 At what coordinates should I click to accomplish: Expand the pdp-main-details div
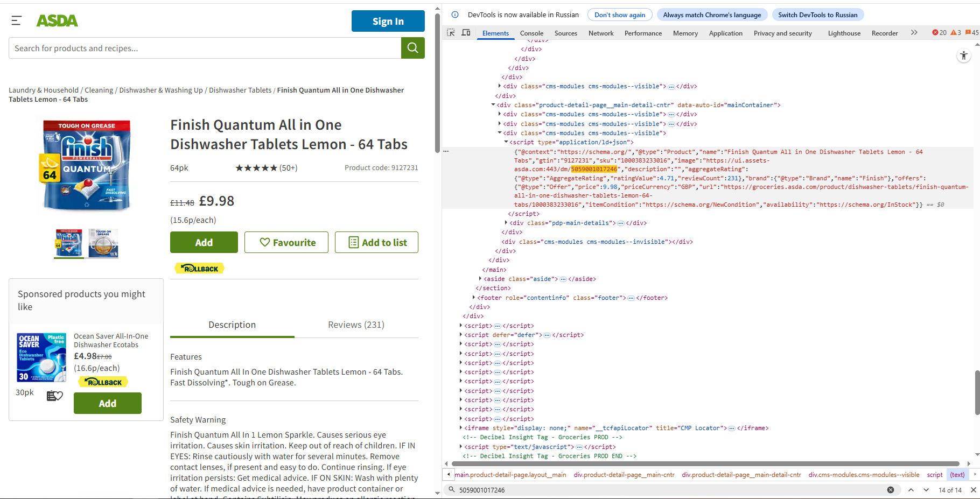506,223
